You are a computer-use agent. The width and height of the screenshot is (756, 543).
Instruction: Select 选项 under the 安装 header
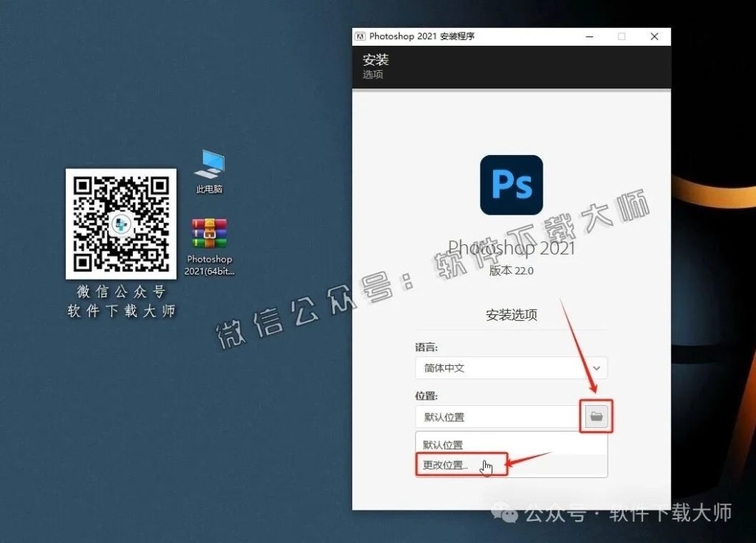tap(372, 75)
